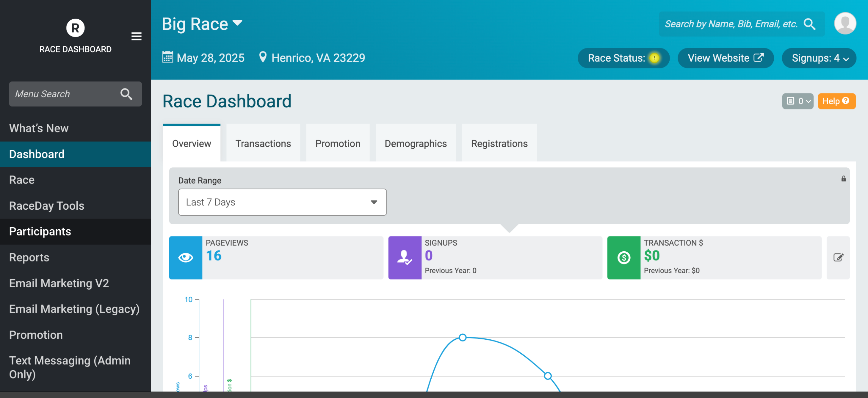Click the yellow race status indicator
Viewport: 868px width, 398px height.
[654, 58]
